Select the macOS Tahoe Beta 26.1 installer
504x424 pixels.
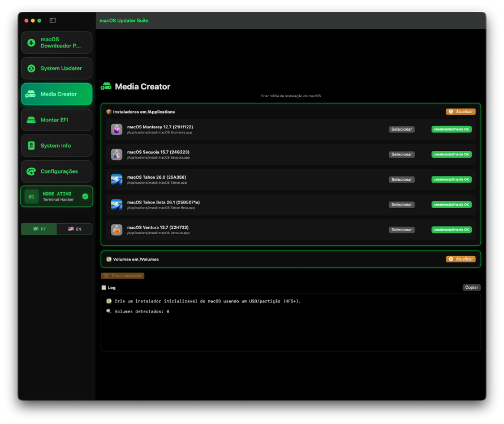(x=402, y=205)
